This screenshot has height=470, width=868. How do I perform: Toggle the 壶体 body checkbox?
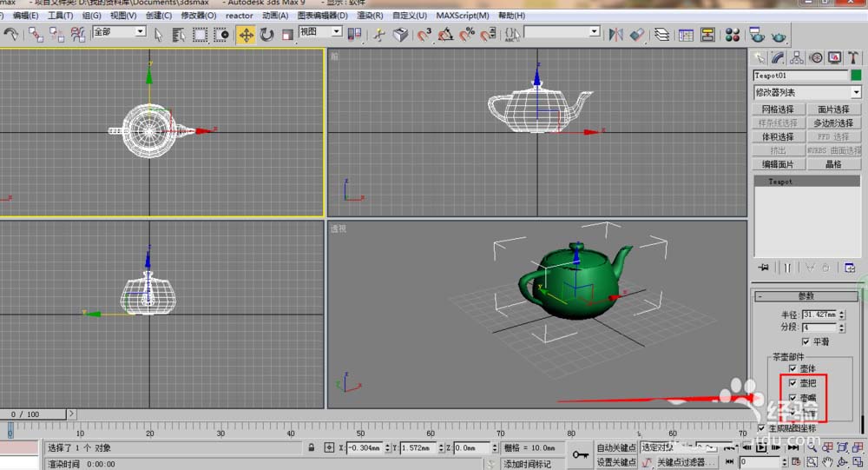792,369
